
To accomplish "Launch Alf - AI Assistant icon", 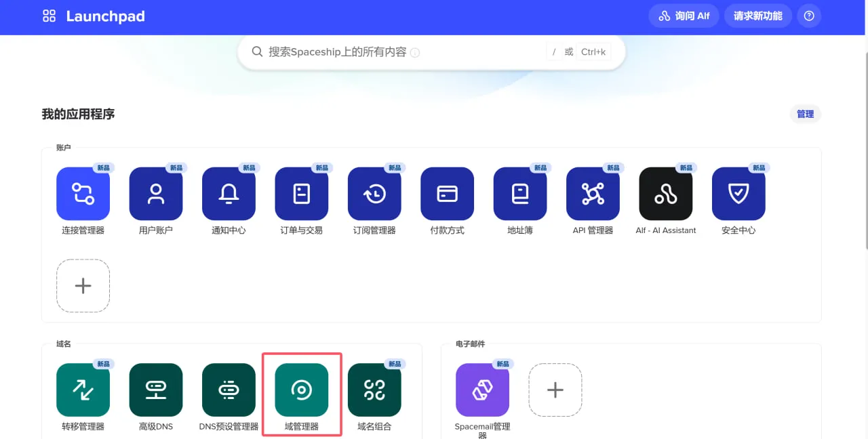I will (666, 194).
